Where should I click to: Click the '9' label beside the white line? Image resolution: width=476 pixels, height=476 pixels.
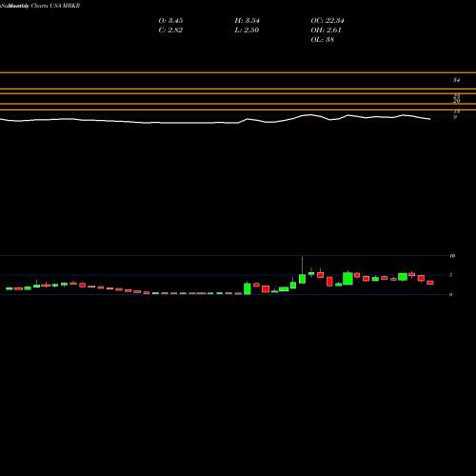tap(455, 117)
